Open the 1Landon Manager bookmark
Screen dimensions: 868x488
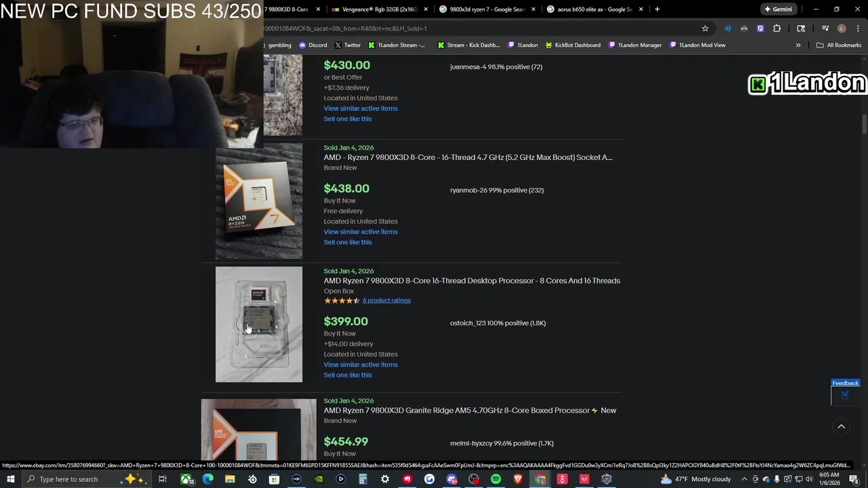click(x=635, y=45)
